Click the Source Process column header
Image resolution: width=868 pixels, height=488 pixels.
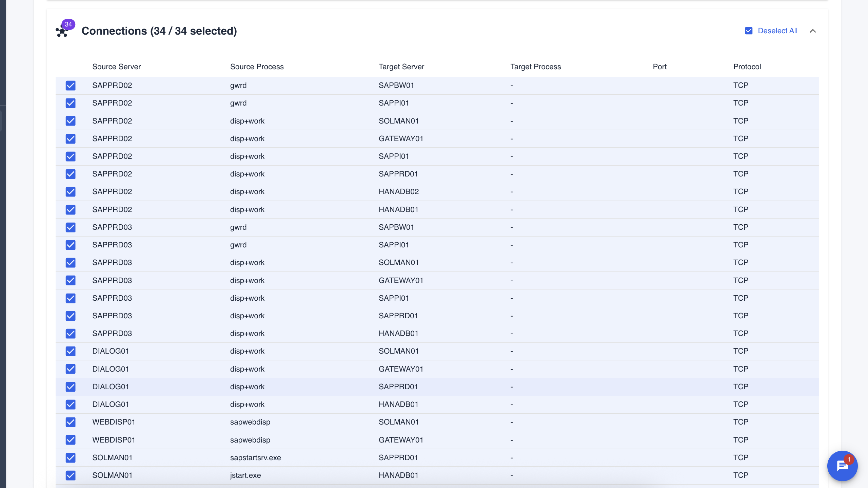(x=257, y=67)
